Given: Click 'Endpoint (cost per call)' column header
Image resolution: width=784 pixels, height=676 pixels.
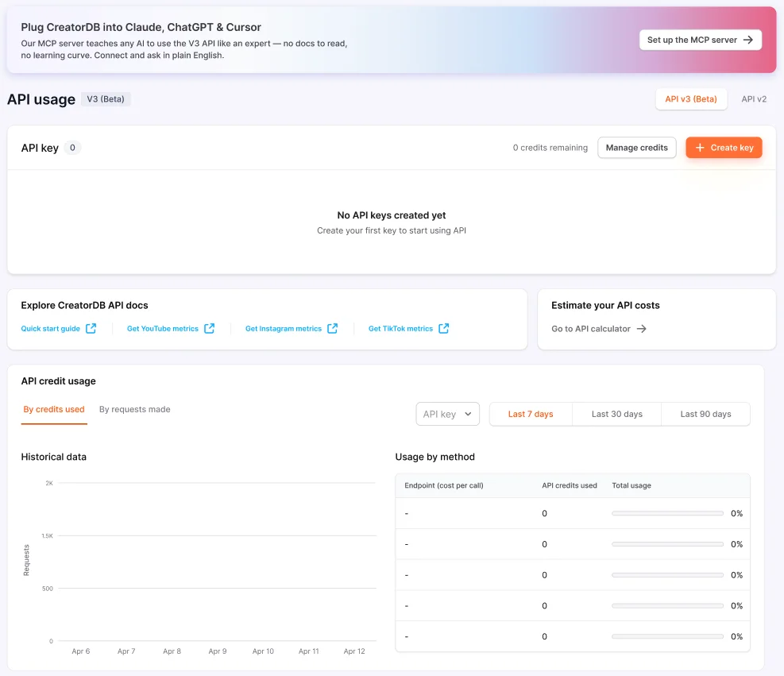Looking at the screenshot, I should tap(444, 485).
